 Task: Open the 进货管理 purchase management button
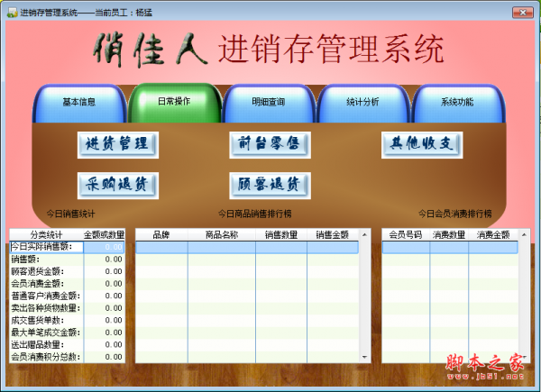[118, 145]
